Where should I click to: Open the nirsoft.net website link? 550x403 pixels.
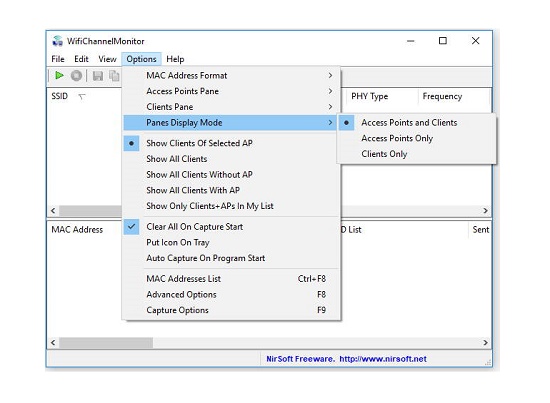point(383,359)
